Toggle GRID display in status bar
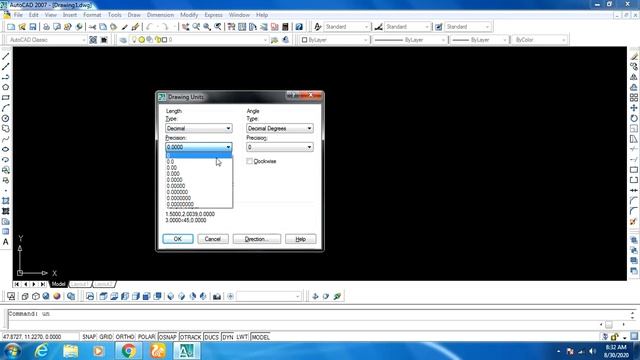 (x=106, y=337)
